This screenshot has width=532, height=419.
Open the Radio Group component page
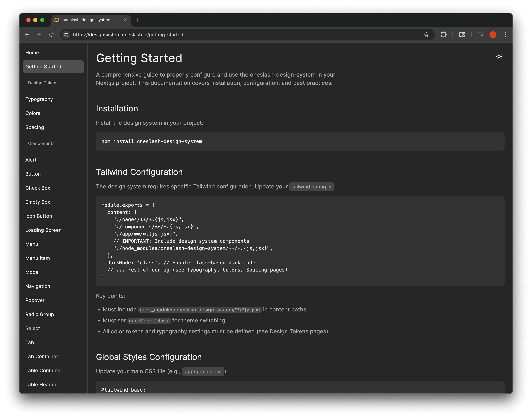point(40,314)
